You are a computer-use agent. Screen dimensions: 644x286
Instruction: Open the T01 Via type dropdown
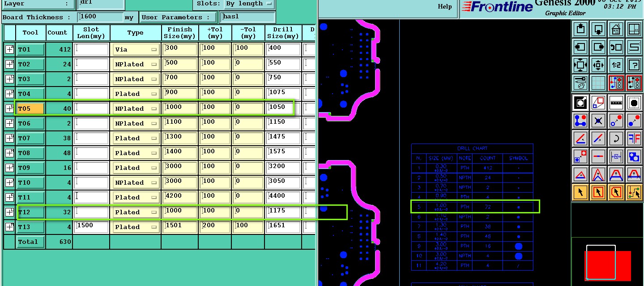pyautogui.click(x=136, y=49)
